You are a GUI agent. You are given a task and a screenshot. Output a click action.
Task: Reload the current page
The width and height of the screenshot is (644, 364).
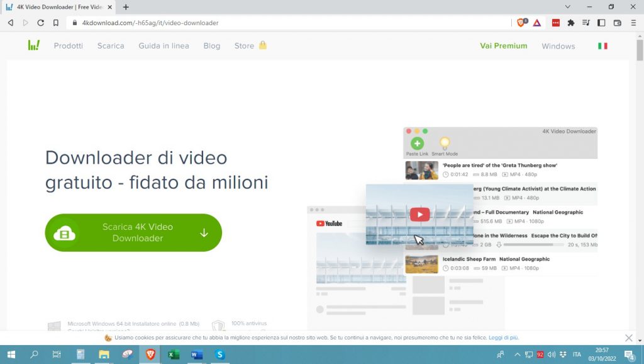(x=40, y=22)
